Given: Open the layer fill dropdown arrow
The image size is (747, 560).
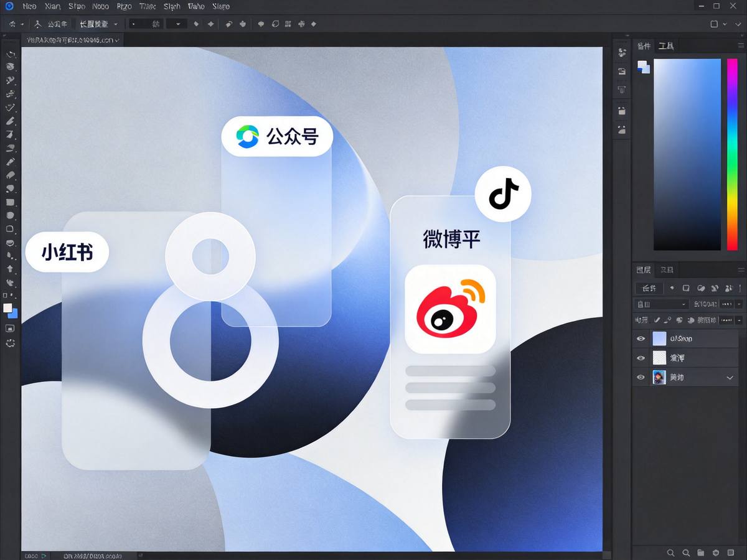Looking at the screenshot, I should tap(739, 320).
